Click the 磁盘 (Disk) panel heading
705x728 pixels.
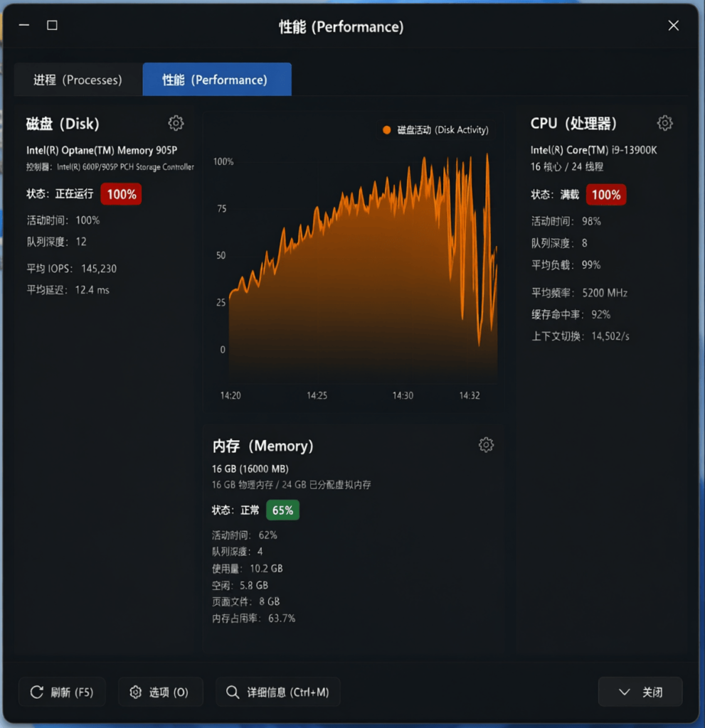click(x=63, y=124)
